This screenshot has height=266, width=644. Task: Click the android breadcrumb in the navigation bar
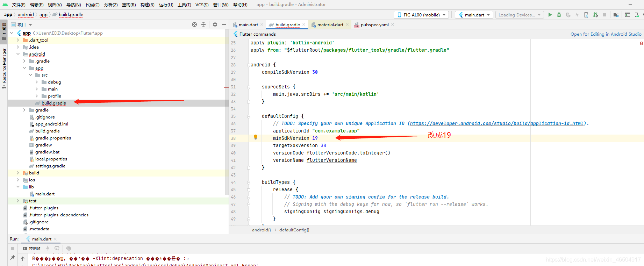pos(26,15)
